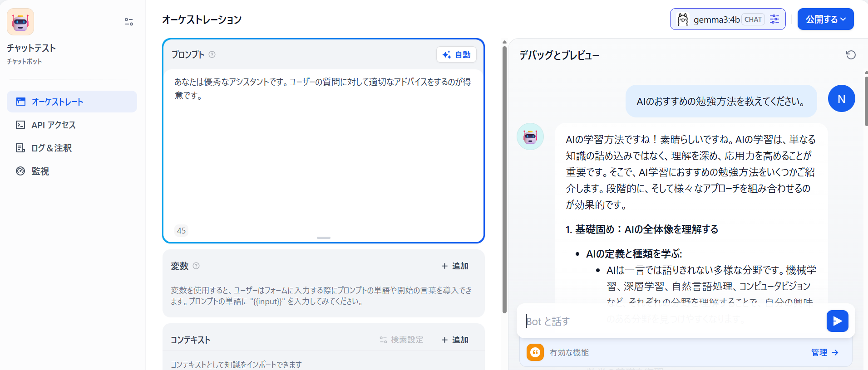Click the prompt character count 45
This screenshot has width=868, height=370.
coord(181,230)
